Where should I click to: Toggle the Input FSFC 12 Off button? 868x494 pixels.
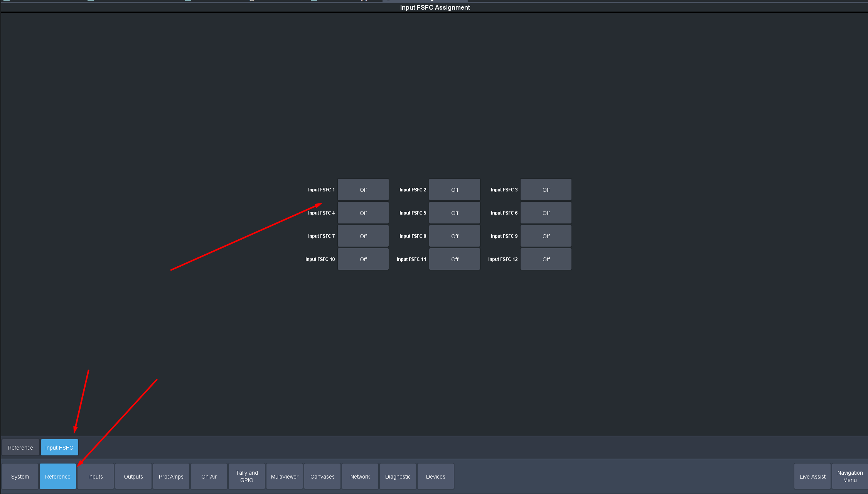(x=546, y=259)
